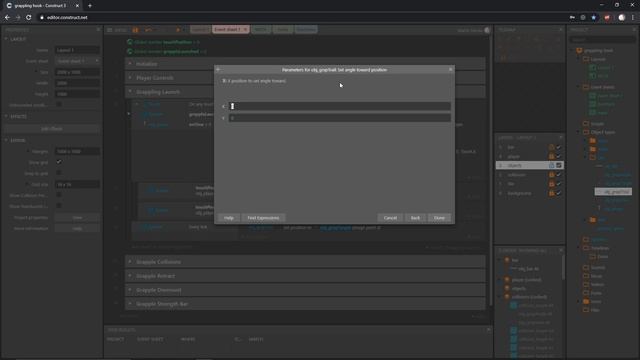
Task: Collapse the Layout properties section
Action: coord(6,39)
